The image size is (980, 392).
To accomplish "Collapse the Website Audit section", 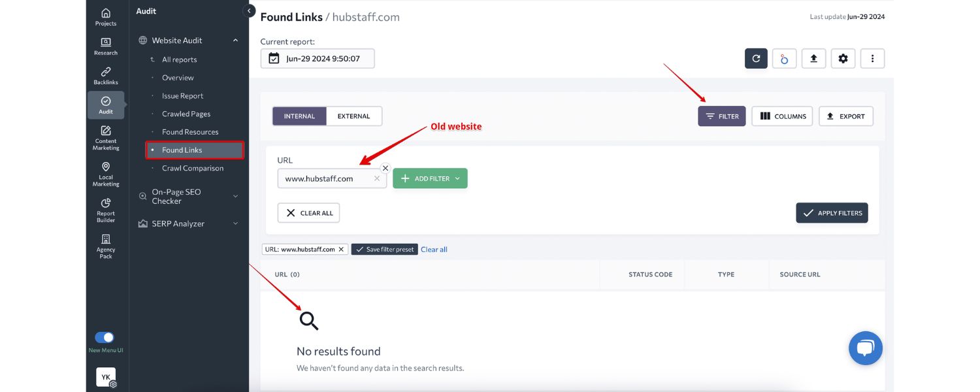I will pyautogui.click(x=235, y=40).
